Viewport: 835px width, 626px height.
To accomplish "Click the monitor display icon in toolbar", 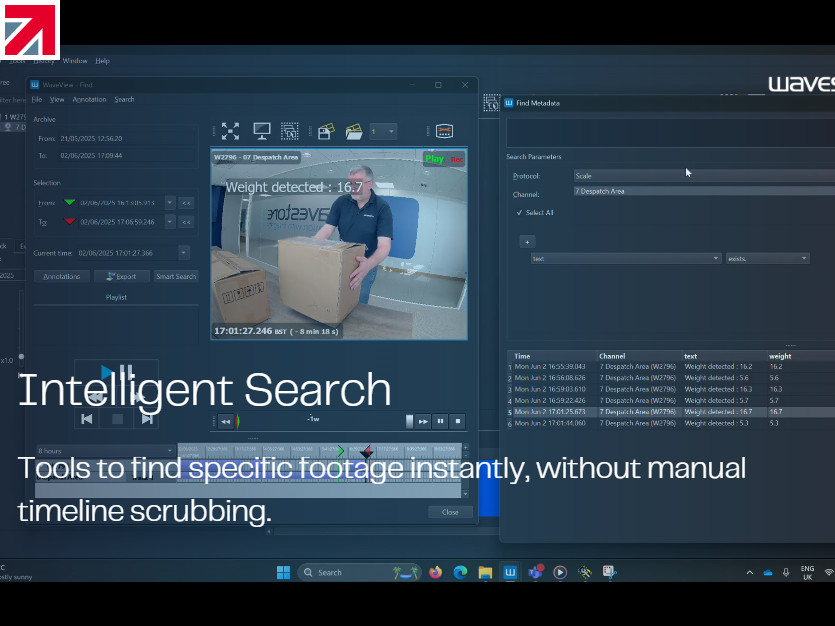I will point(262,131).
